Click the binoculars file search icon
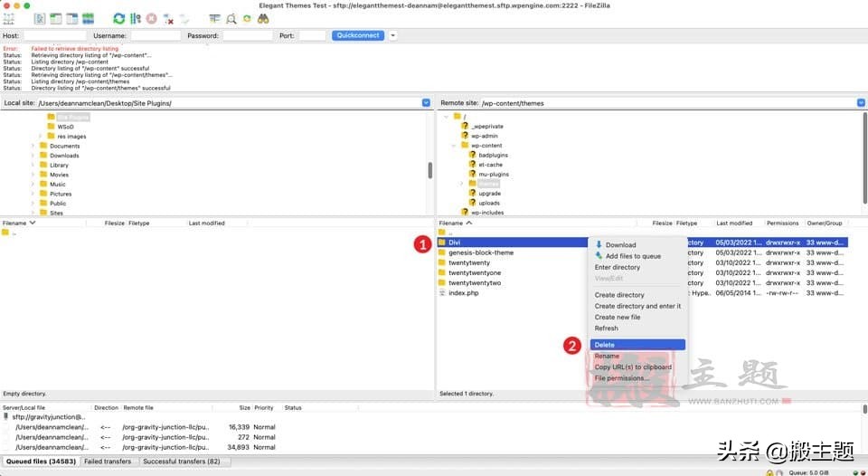Viewport: 868px width, 476px height. (263, 18)
